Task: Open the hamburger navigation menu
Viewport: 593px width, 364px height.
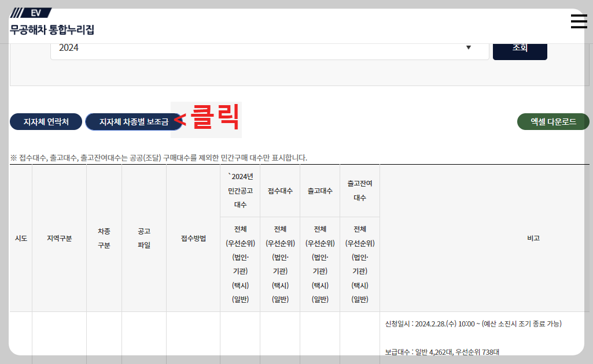Action: tap(579, 21)
